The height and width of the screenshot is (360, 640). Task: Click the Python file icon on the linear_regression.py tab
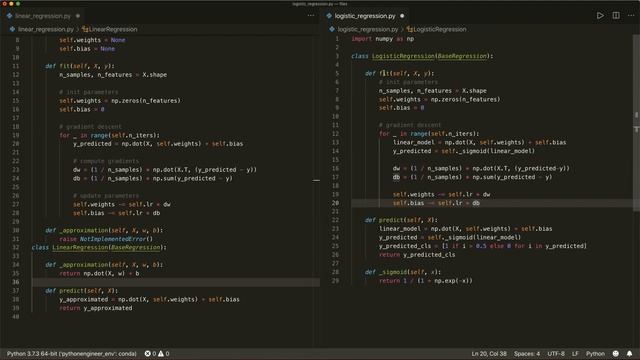click(9, 16)
